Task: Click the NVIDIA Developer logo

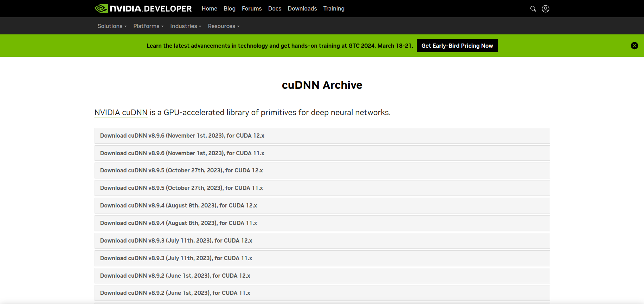Action: tap(143, 8)
